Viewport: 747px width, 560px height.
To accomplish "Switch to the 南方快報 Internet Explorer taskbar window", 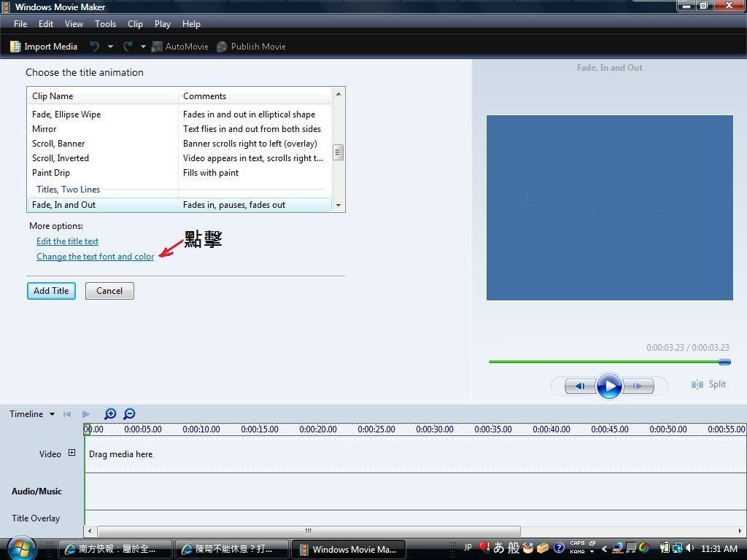I will 115,549.
